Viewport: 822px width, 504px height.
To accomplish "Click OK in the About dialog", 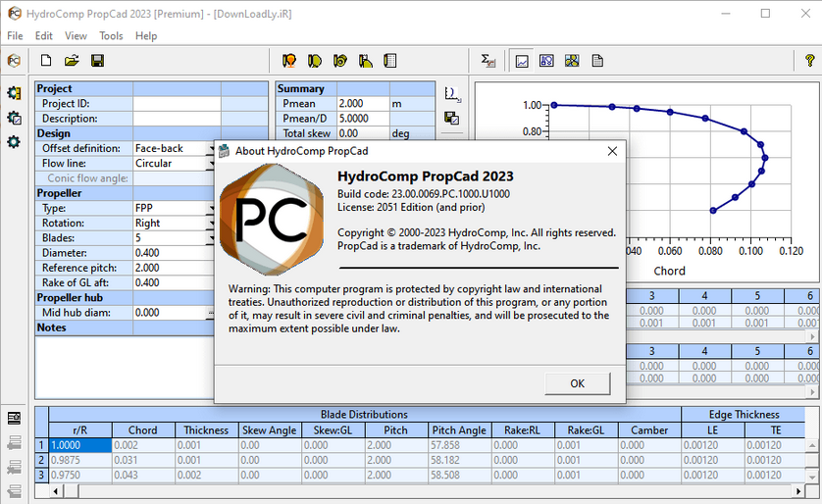I will (577, 383).
